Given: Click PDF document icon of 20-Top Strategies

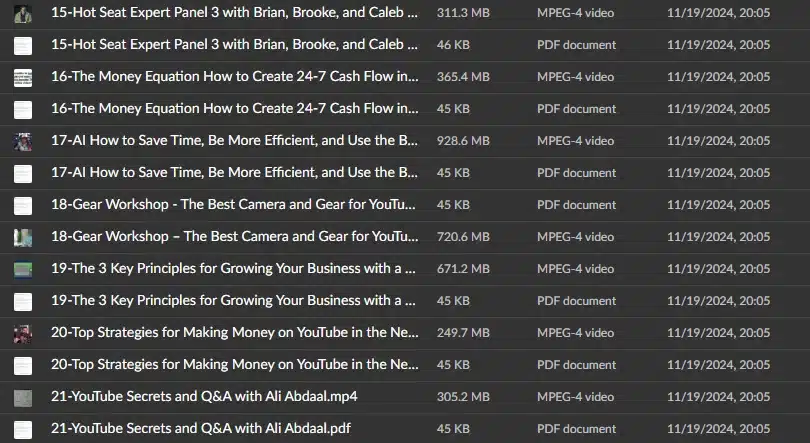Looking at the screenshot, I should [23, 366].
